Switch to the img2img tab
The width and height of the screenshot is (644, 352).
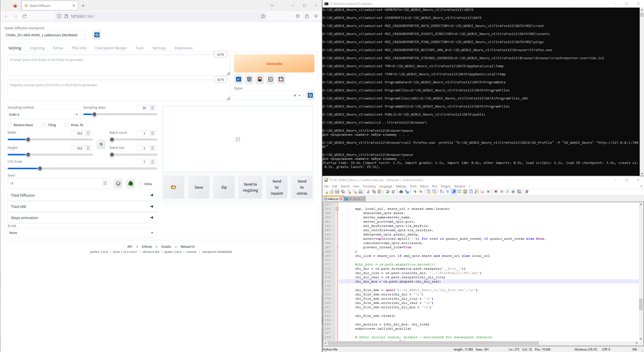[x=37, y=48]
